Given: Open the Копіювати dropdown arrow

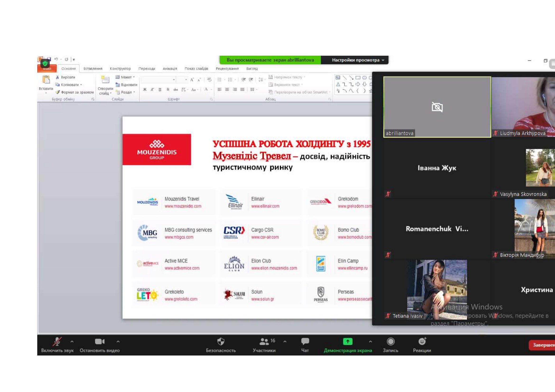Looking at the screenshot, I should 81,85.
